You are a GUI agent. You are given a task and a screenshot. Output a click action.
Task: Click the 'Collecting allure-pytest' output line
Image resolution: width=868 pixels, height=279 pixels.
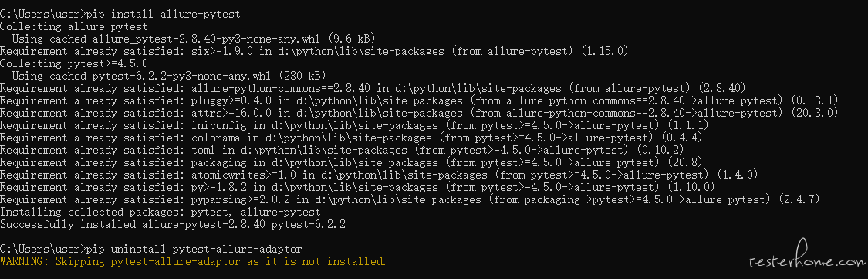point(74,26)
